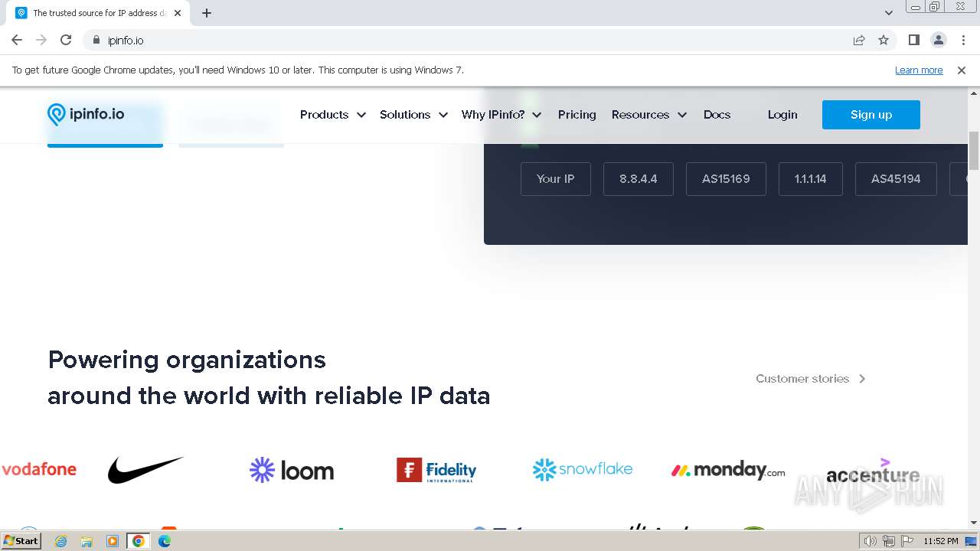Open the media player taskbar icon
Image resolution: width=980 pixels, height=551 pixels.
112,541
